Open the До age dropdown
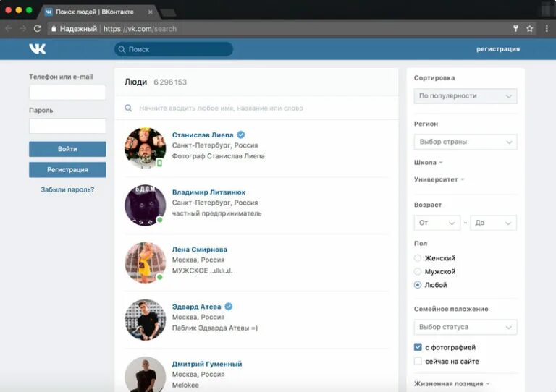The width and height of the screenshot is (556, 392). tap(493, 223)
